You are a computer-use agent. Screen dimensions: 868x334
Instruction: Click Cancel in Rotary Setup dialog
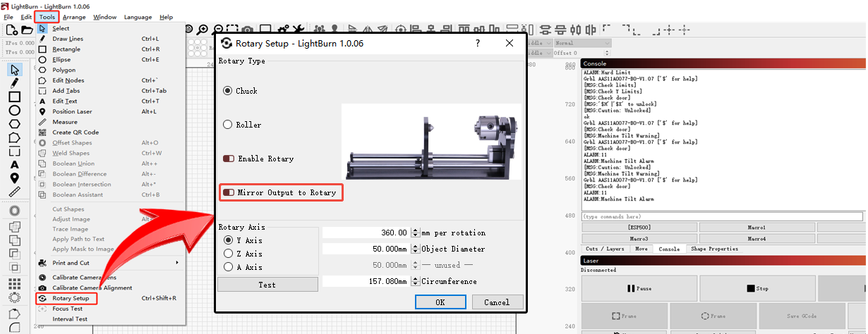(x=496, y=302)
